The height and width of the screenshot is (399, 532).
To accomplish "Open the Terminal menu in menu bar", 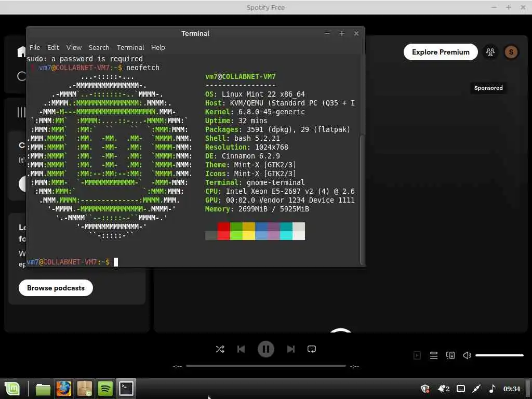I will coord(130,47).
